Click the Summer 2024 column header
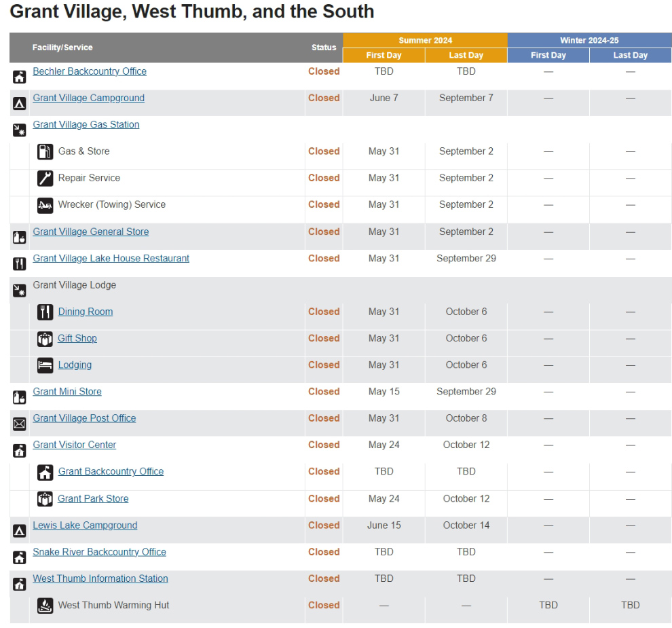Viewport: 672px width, 628px height. [425, 40]
